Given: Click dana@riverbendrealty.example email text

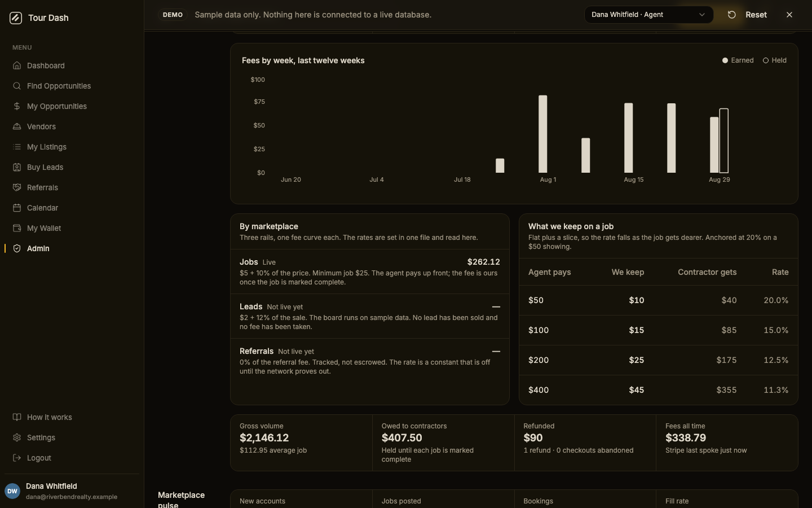Looking at the screenshot, I should (x=72, y=497).
